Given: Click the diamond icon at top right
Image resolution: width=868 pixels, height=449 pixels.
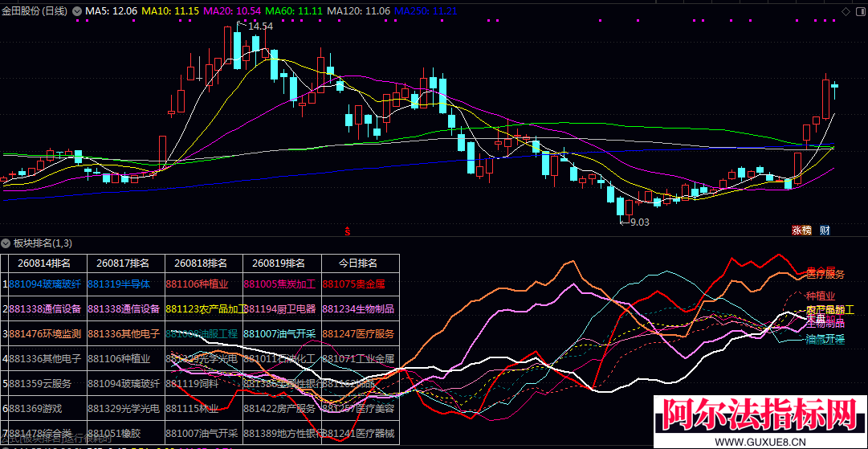Looking at the screenshot, I should [846, 11].
